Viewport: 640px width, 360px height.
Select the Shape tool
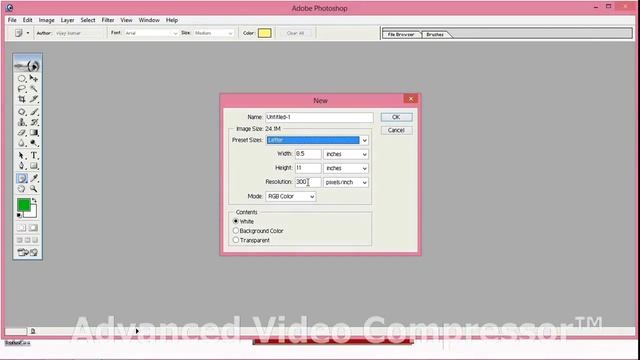pos(34,166)
